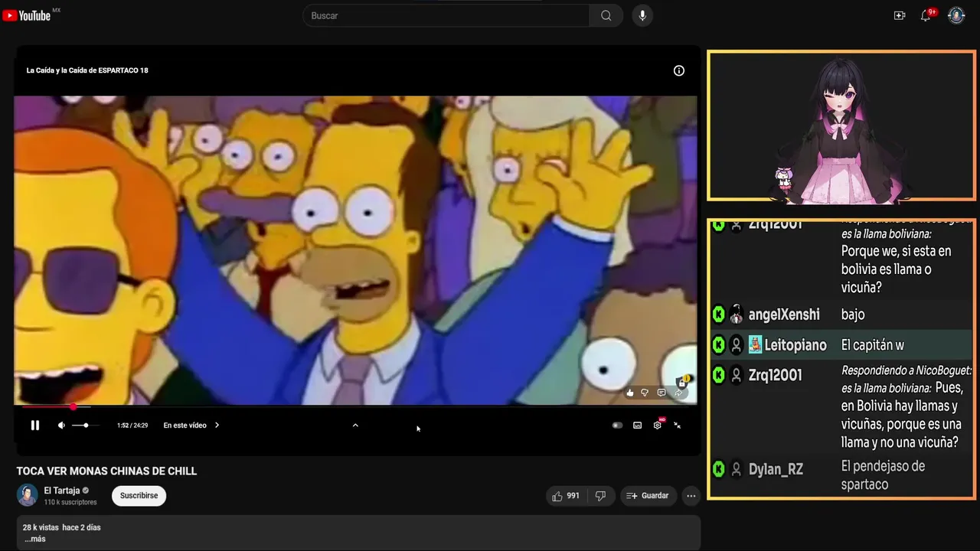Click the message 'El pendejaso de spartaco'
This screenshot has height=551, width=980.
(x=883, y=475)
